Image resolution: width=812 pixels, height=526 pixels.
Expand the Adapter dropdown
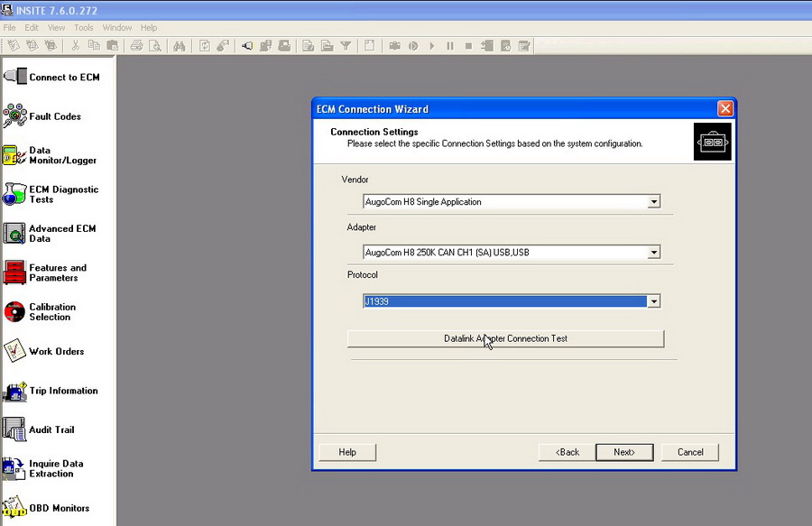654,252
